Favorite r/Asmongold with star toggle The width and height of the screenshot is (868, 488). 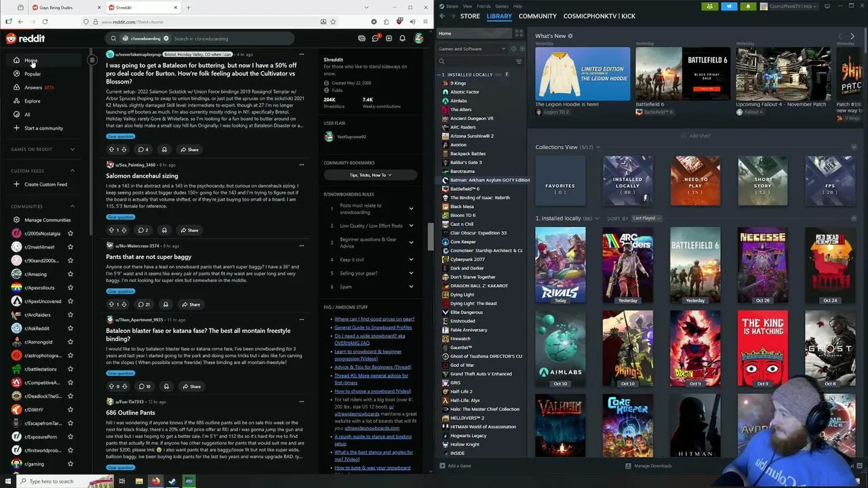click(70, 342)
